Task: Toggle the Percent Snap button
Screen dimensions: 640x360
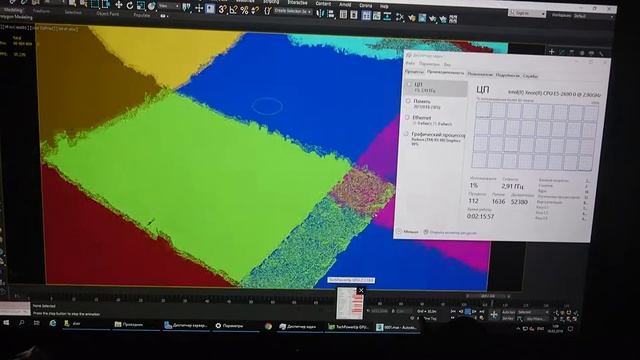Action: pos(244,10)
